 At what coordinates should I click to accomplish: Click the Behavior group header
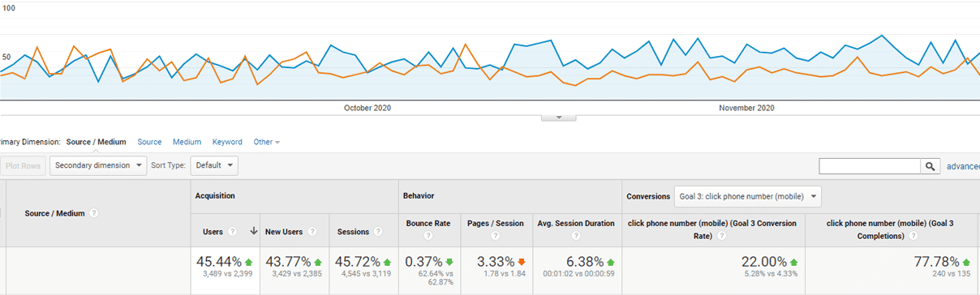click(419, 196)
